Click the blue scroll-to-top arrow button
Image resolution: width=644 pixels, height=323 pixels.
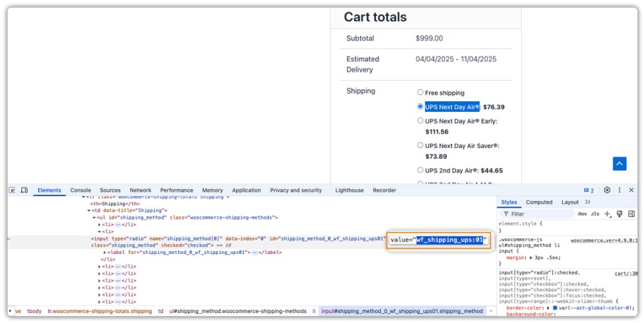coord(620,164)
